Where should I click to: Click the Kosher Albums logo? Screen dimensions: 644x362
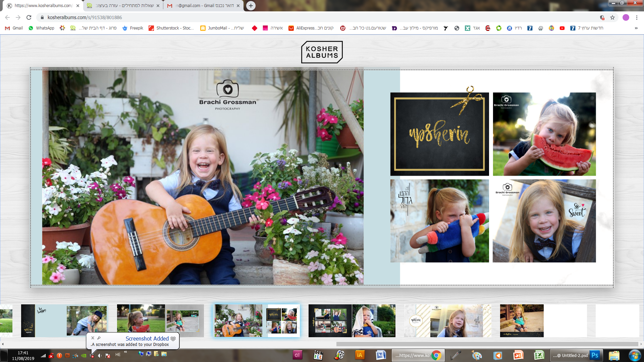(322, 52)
